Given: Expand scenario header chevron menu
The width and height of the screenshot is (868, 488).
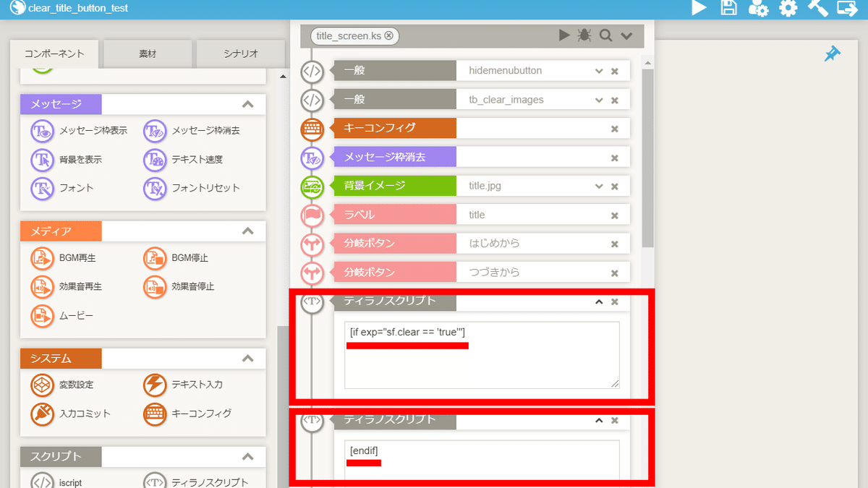Looking at the screenshot, I should [x=626, y=35].
